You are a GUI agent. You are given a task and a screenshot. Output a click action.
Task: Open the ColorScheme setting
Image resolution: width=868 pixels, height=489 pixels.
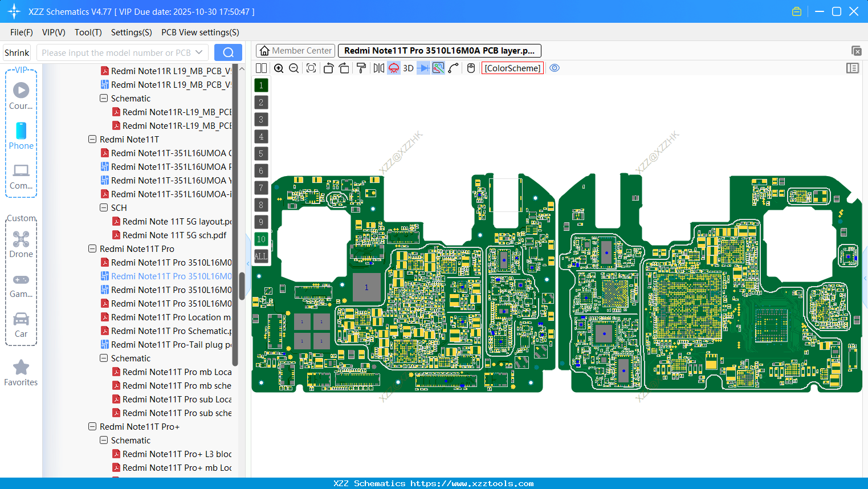coord(512,68)
